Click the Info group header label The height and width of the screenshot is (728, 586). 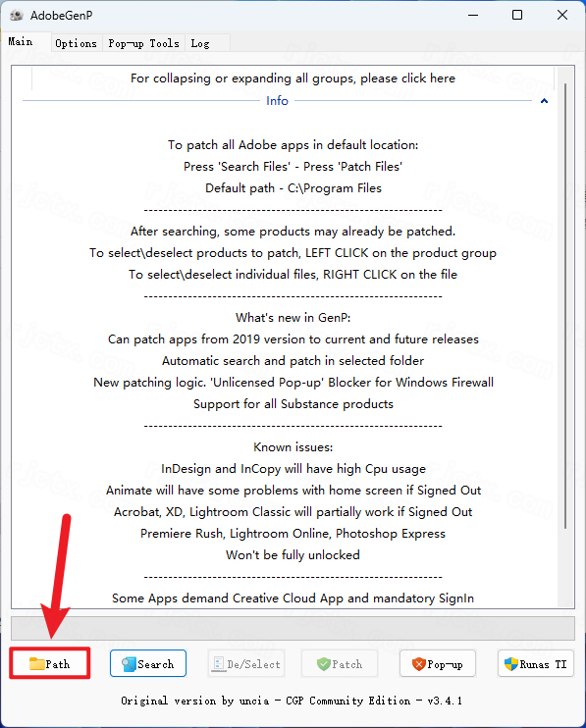[x=277, y=101]
